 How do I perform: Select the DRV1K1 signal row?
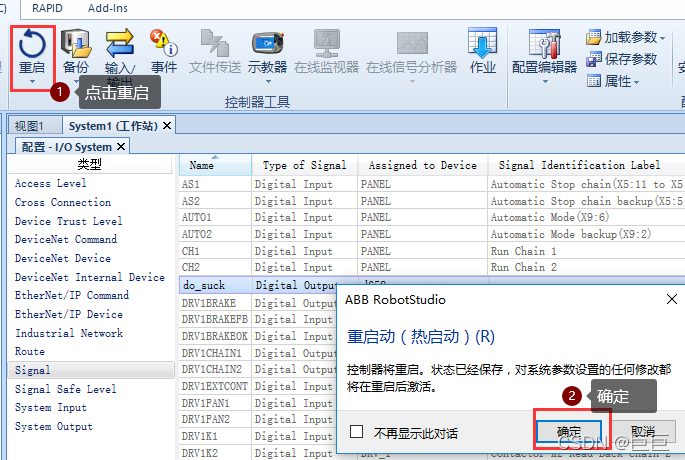[x=258, y=436]
